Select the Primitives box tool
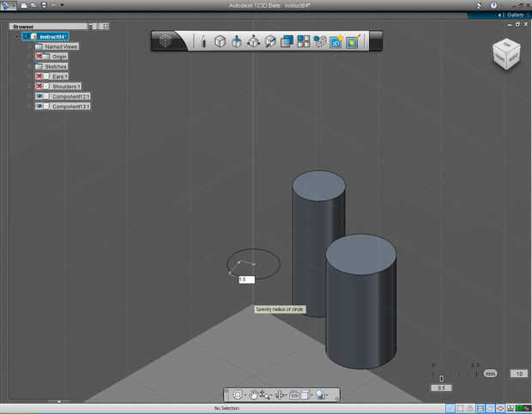The width and height of the screenshot is (532, 414). coord(220,41)
